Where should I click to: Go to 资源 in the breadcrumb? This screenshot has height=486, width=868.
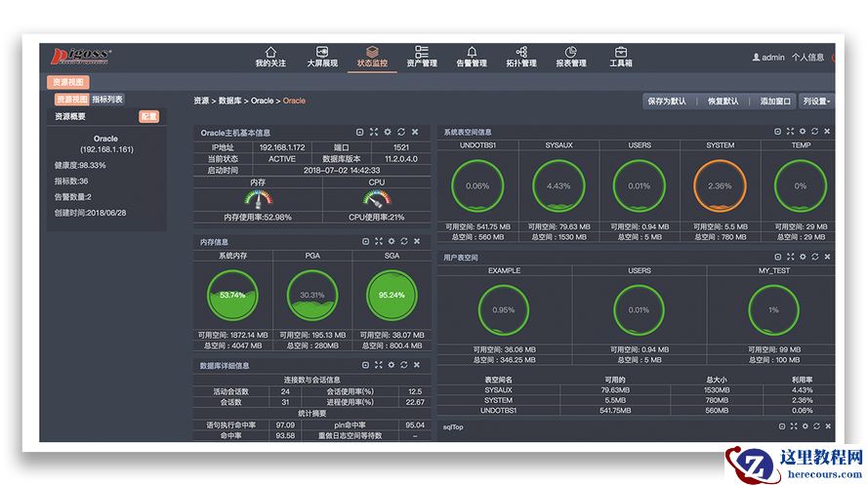201,101
